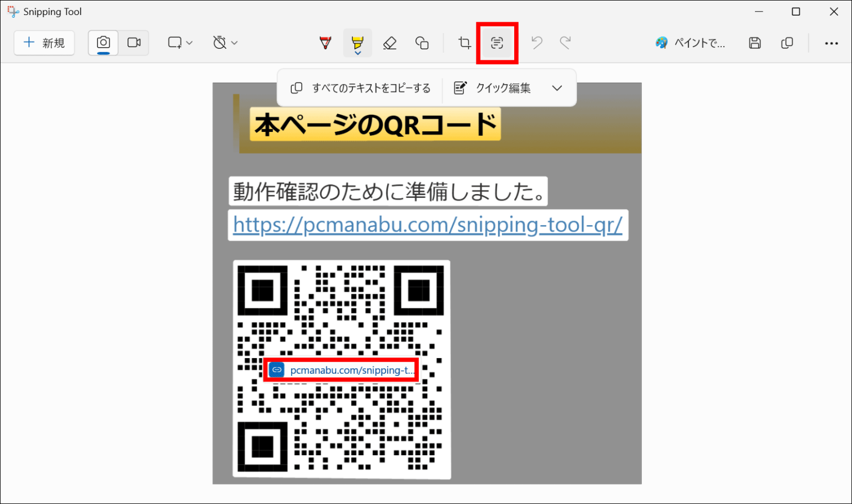Open the snip delay timer dropdown

[224, 42]
